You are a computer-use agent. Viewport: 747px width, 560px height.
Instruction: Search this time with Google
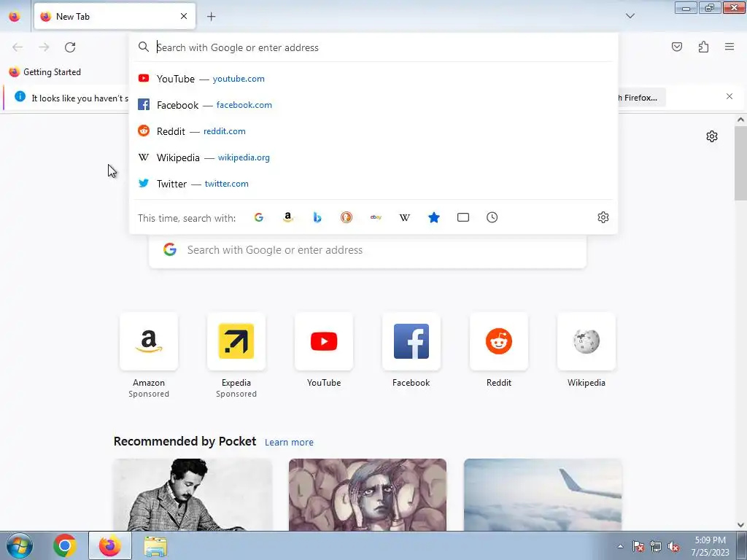coord(259,217)
